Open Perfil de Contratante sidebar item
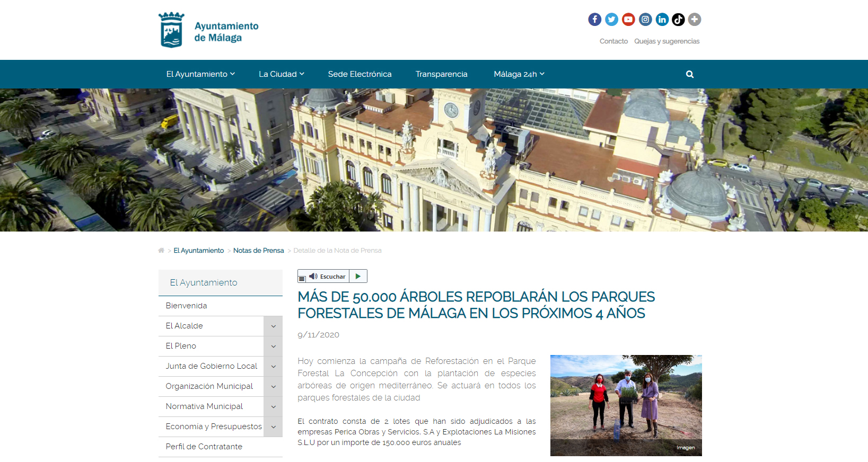 click(220, 447)
